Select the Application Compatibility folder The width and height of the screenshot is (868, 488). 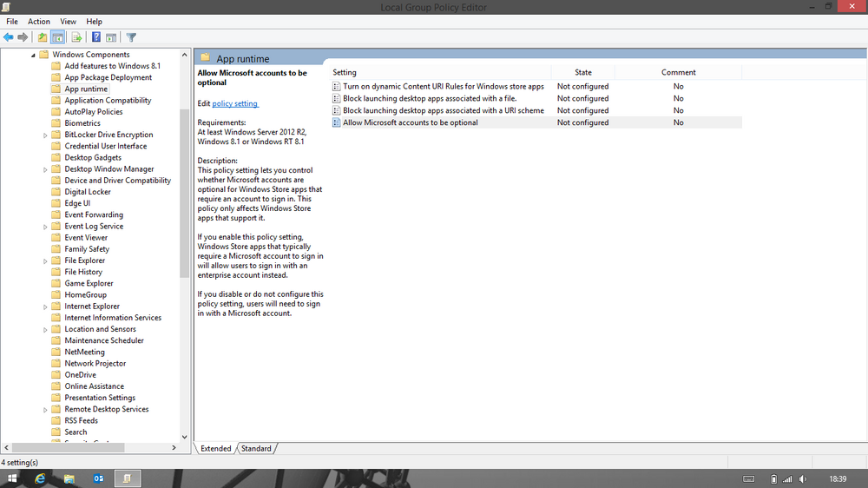click(108, 100)
